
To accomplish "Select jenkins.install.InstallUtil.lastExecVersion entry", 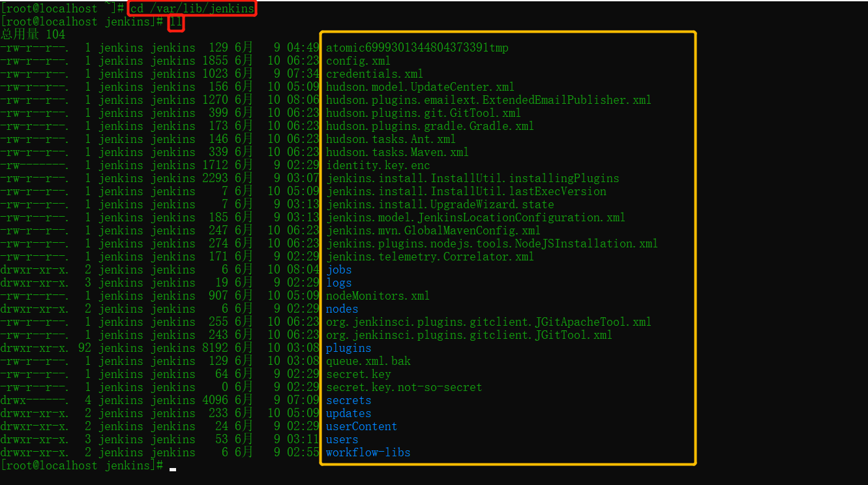I will pyautogui.click(x=466, y=191).
